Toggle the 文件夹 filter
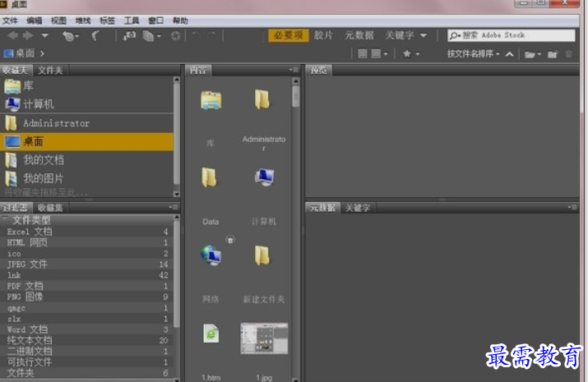 [87, 373]
